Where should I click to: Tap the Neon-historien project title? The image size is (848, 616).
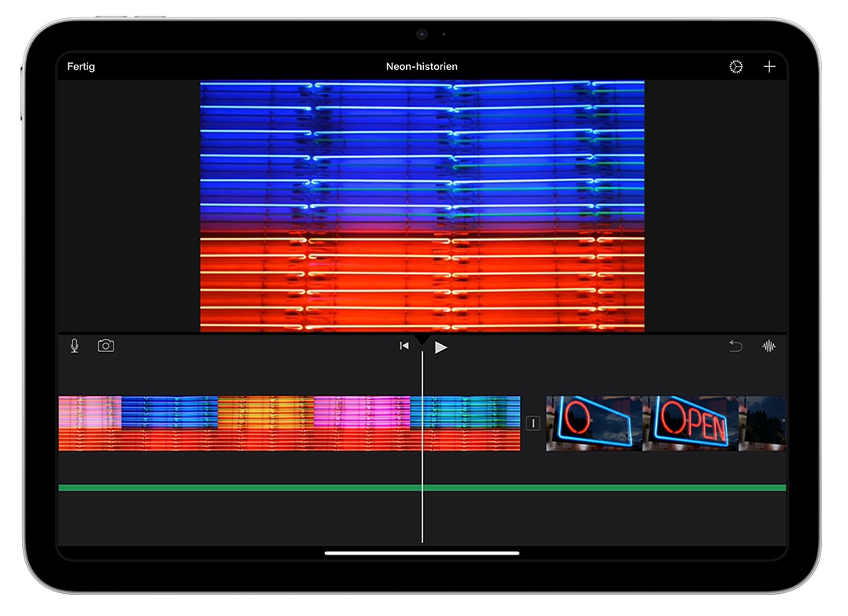tap(422, 66)
